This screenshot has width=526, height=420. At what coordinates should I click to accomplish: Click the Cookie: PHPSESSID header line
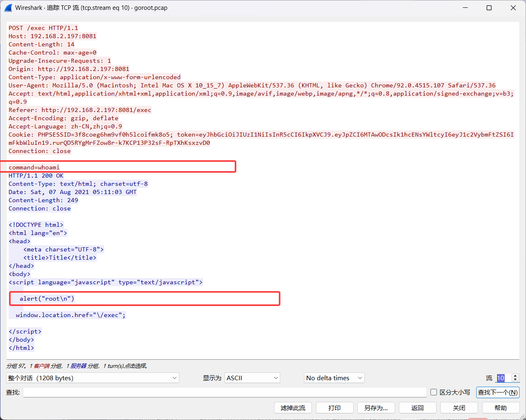click(x=261, y=139)
